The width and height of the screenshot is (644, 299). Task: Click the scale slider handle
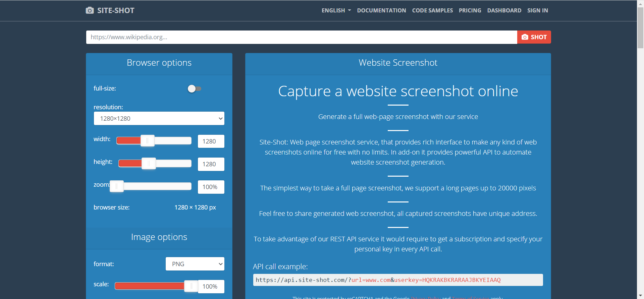click(x=191, y=286)
